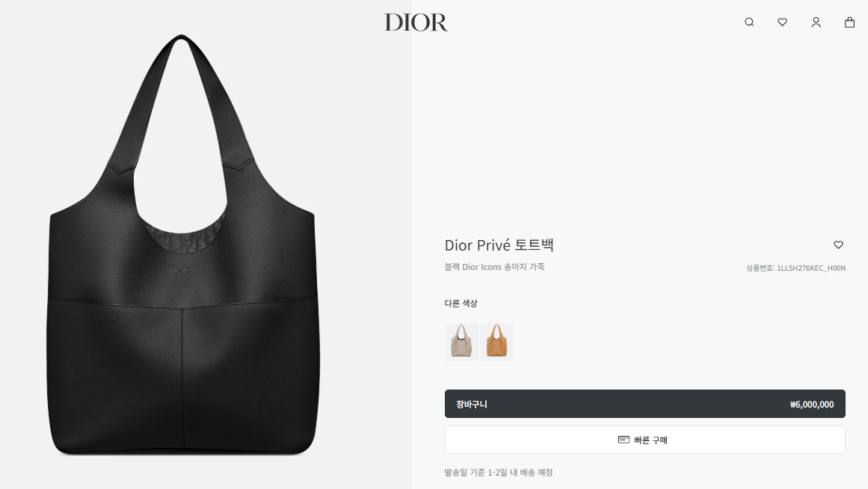Open the search magnifier icon
The width and height of the screenshot is (868, 489).
[749, 22]
